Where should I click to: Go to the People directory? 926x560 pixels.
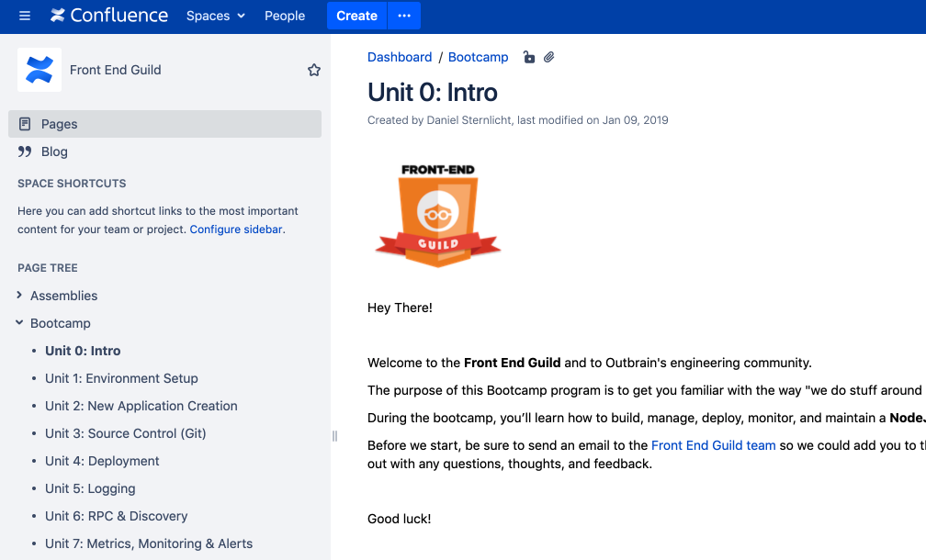click(x=285, y=16)
